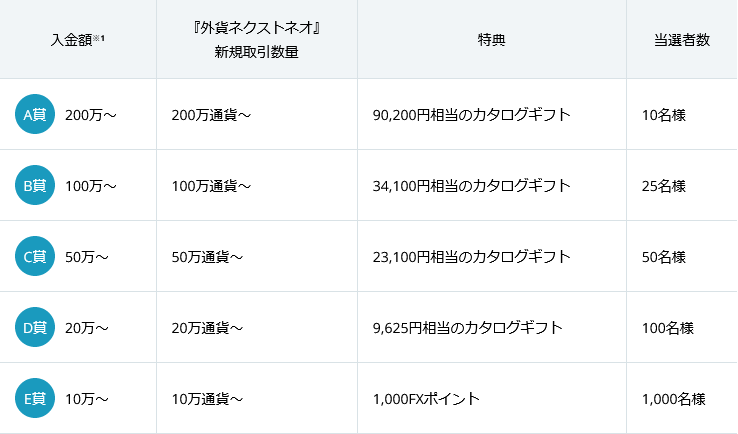Click the 50万～ deposit amount text
Image resolution: width=738 pixels, height=434 pixels.
[x=87, y=257]
